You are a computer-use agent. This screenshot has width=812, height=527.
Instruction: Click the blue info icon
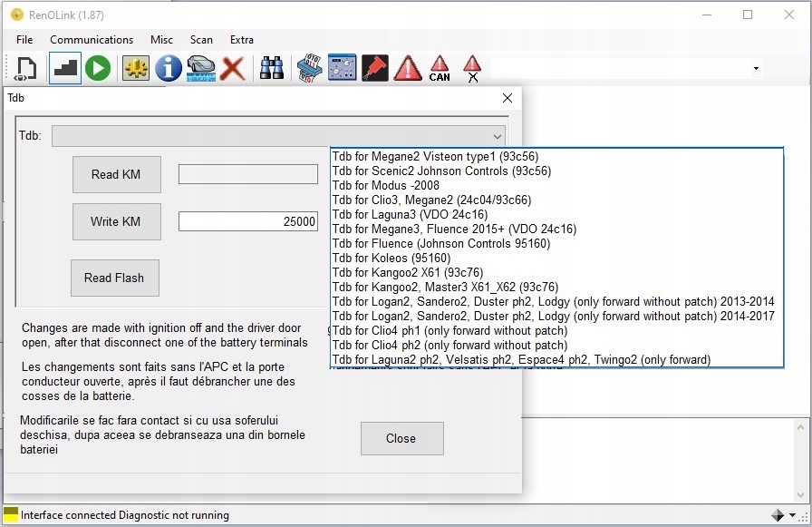point(169,68)
